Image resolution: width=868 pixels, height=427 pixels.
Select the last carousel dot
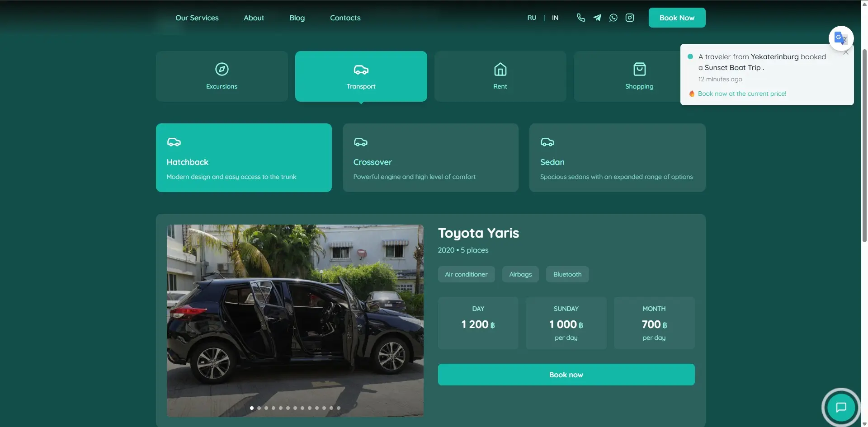[x=339, y=408]
